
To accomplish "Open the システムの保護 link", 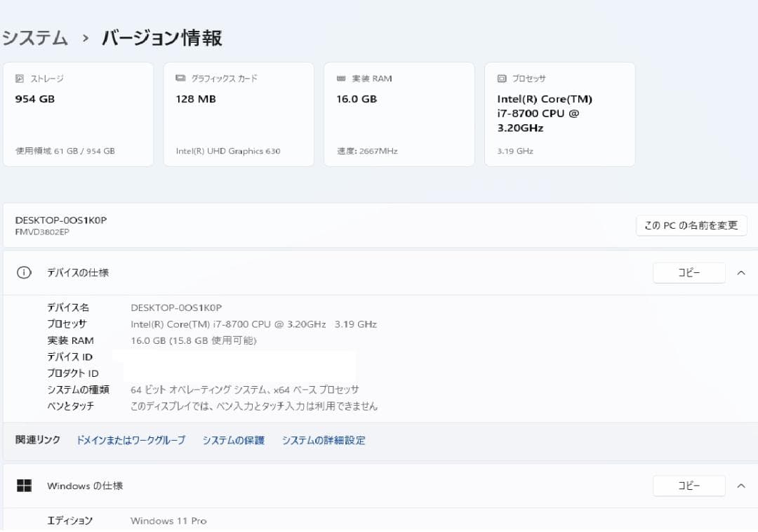I will [x=233, y=440].
